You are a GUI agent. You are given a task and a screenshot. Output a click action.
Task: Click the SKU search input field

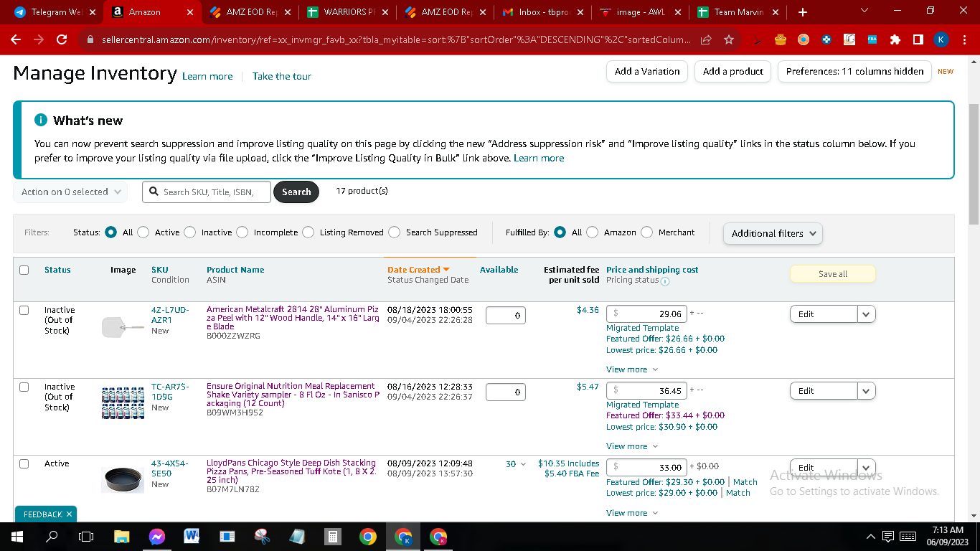coord(207,192)
